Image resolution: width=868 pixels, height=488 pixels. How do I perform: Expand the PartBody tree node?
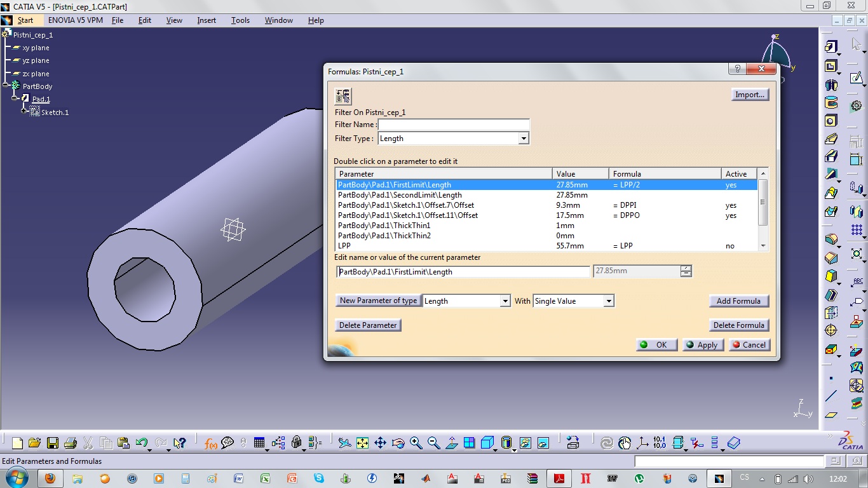[x=6, y=86]
